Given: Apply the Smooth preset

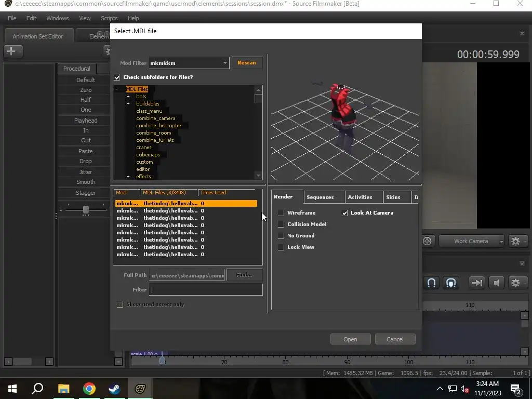Looking at the screenshot, I should [x=86, y=182].
